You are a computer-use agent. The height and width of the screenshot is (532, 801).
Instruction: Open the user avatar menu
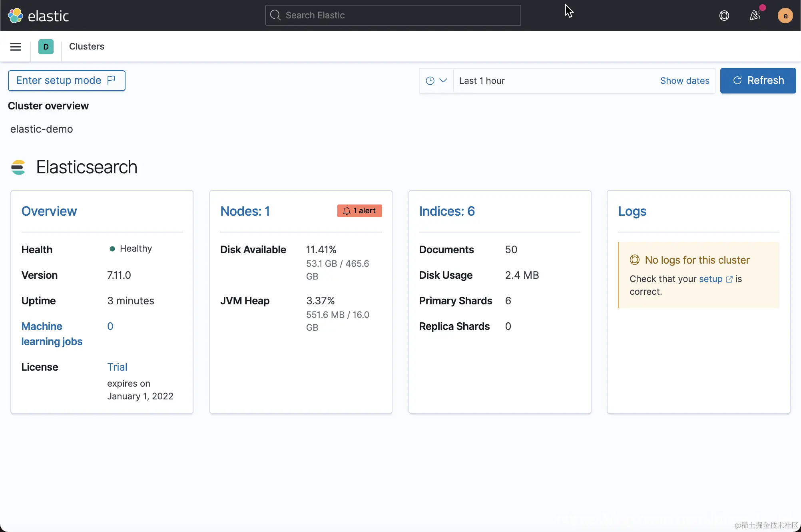click(x=785, y=16)
